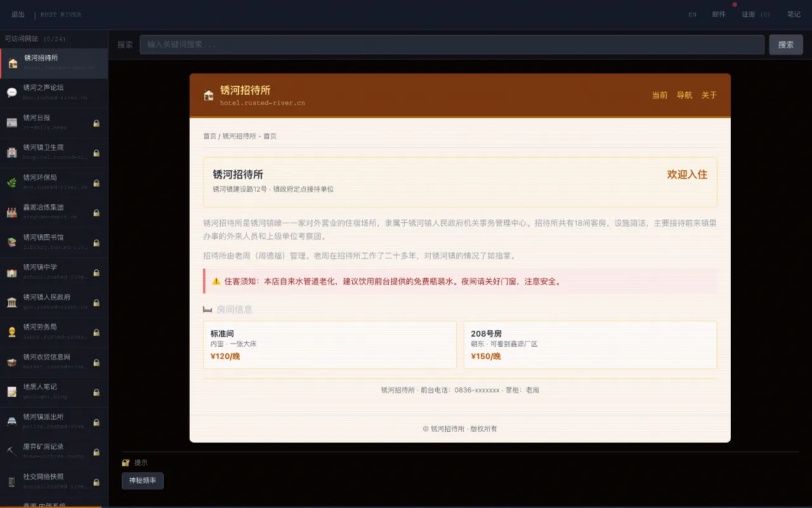Open the 证据 (0) menu
This screenshot has width=812, height=508.
click(x=756, y=14)
